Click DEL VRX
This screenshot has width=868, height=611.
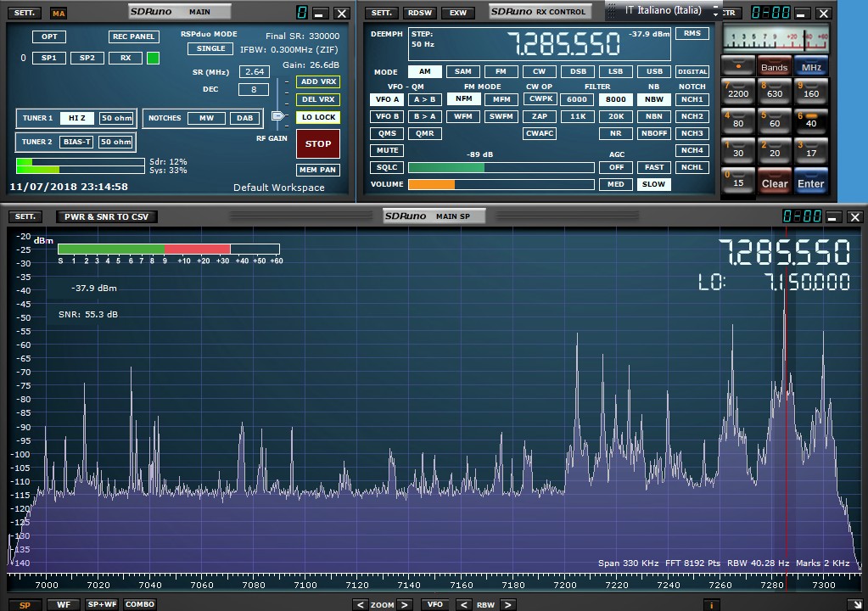click(x=318, y=99)
